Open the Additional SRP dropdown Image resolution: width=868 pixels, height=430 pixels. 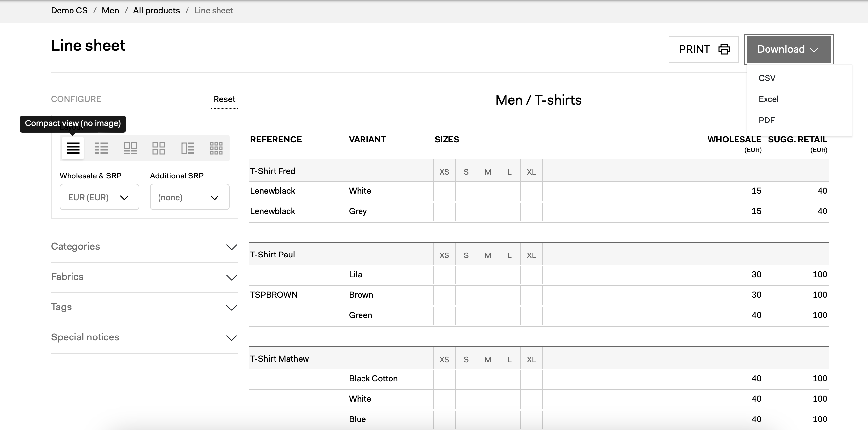[x=189, y=197]
